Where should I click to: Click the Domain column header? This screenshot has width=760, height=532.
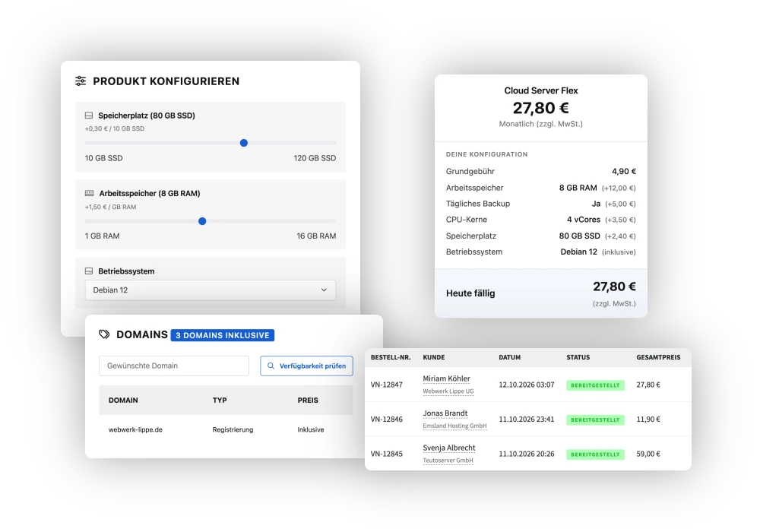pyautogui.click(x=123, y=401)
